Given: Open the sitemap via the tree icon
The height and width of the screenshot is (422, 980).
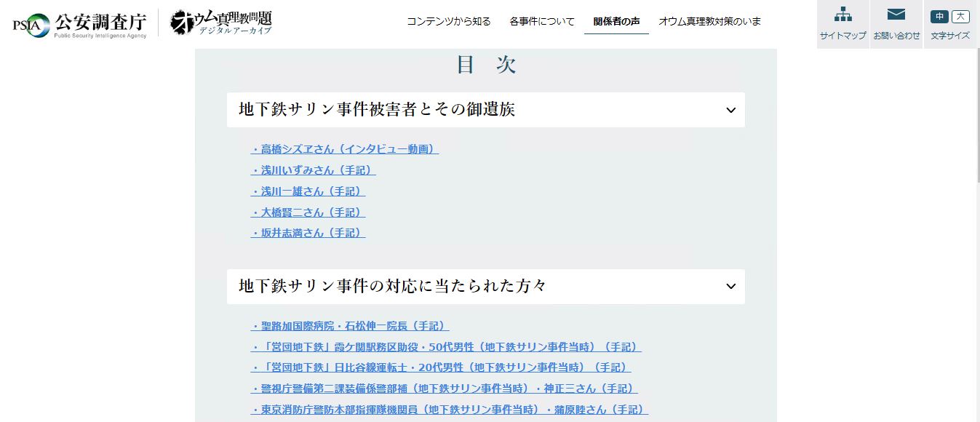Looking at the screenshot, I should 842,22.
